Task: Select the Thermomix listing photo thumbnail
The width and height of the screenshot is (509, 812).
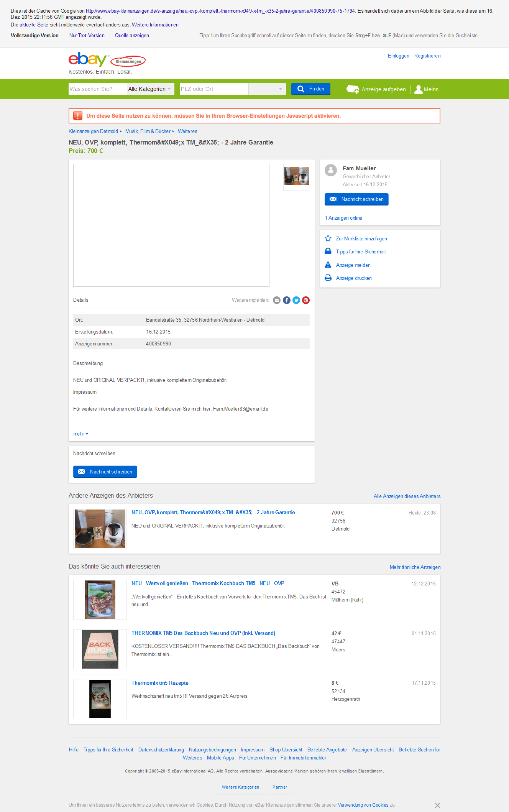Action: [x=297, y=176]
